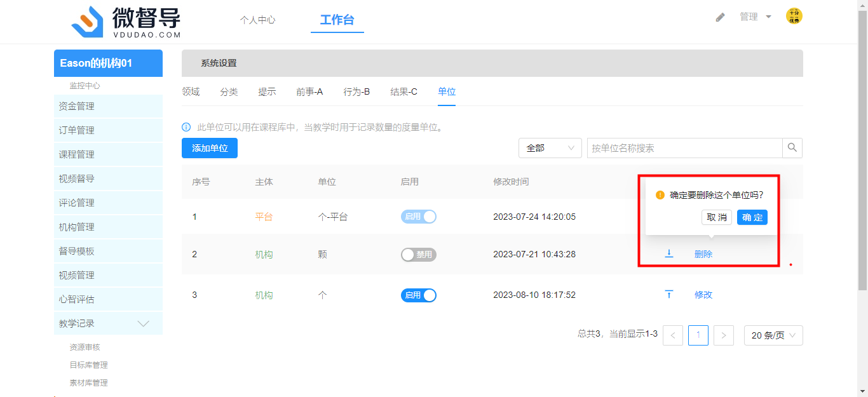Click the 添加单位 button
Image resolution: width=868 pixels, height=397 pixels.
[x=210, y=148]
